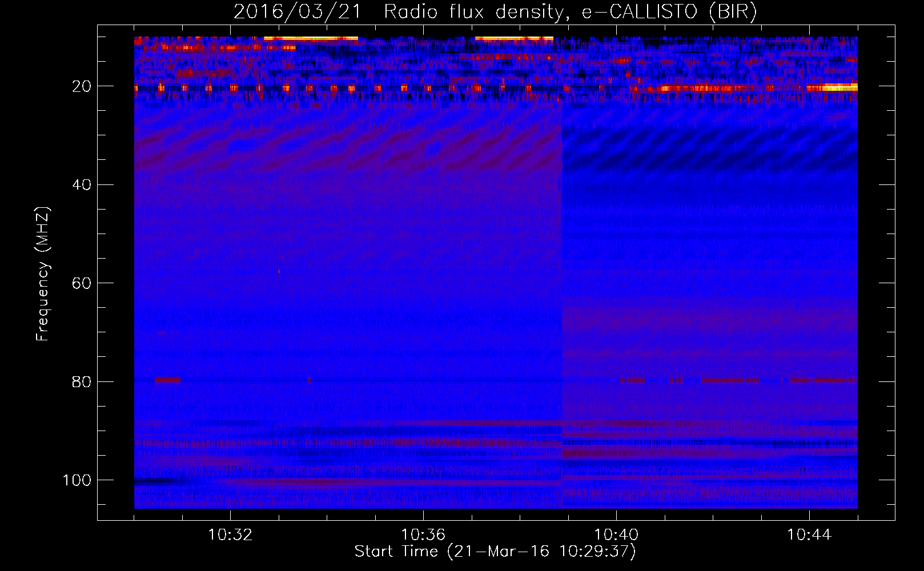The width and height of the screenshot is (924, 571).
Task: Select the 10:40 time tick label
Action: tap(616, 535)
